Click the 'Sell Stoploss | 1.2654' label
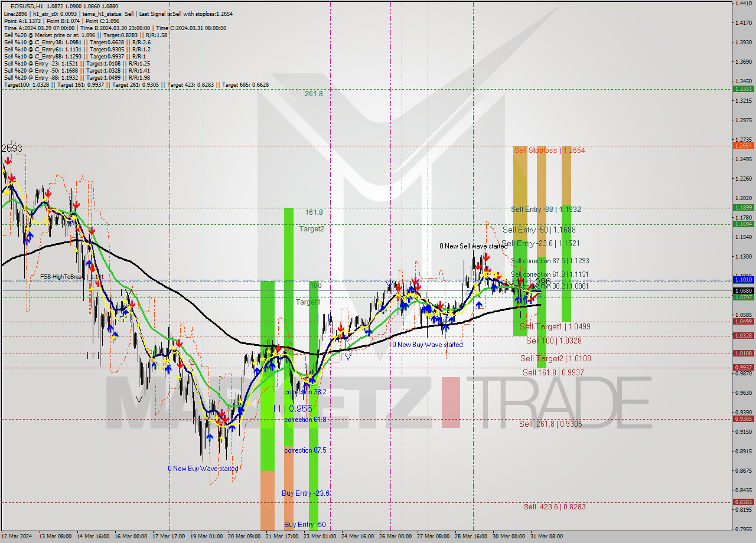The image size is (756, 543). point(549,151)
